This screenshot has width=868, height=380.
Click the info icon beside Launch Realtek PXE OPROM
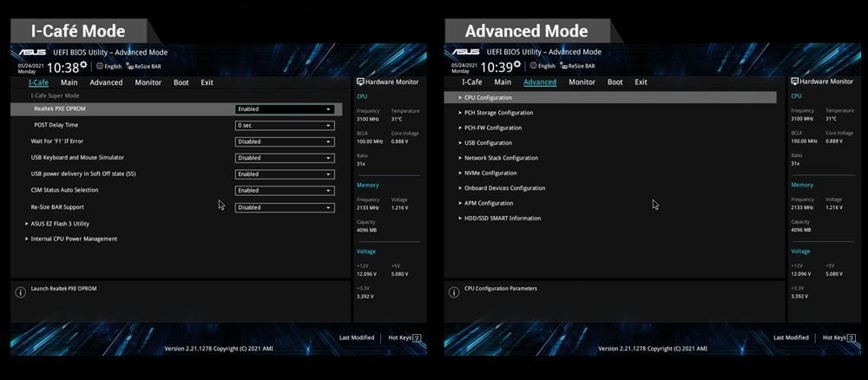(x=21, y=292)
